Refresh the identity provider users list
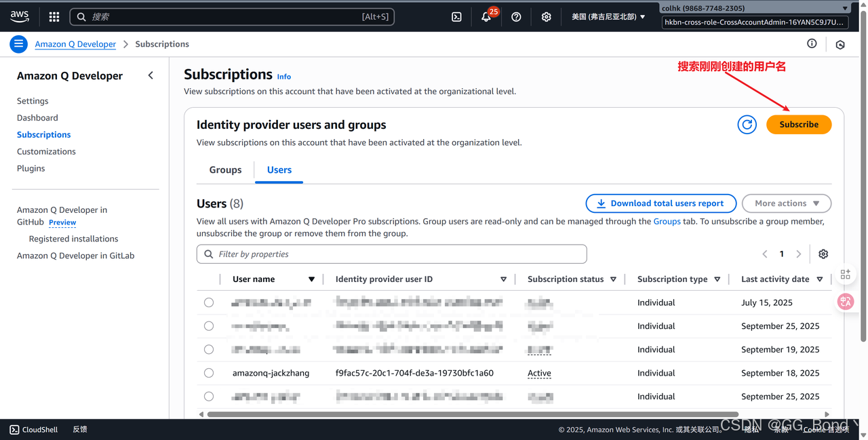The image size is (868, 440). [x=747, y=125]
